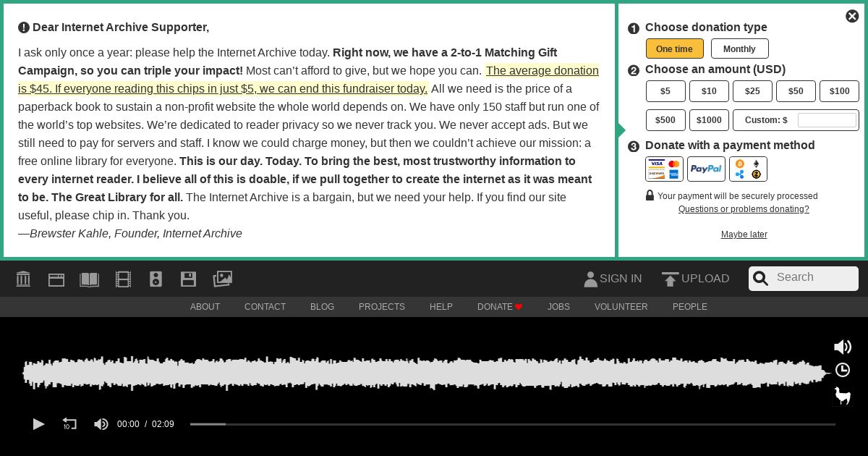
Task: Select One time donation type
Action: click(674, 48)
